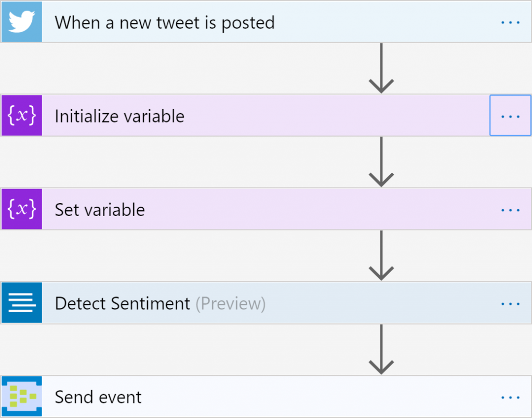532x418 pixels.
Task: Click the Twitter bird icon on the trigger
Action: pos(21,22)
